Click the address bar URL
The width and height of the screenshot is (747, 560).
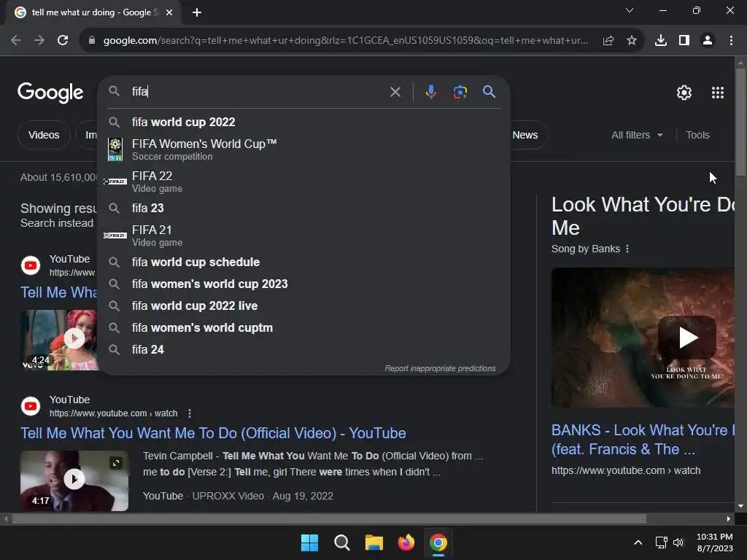[345, 41]
